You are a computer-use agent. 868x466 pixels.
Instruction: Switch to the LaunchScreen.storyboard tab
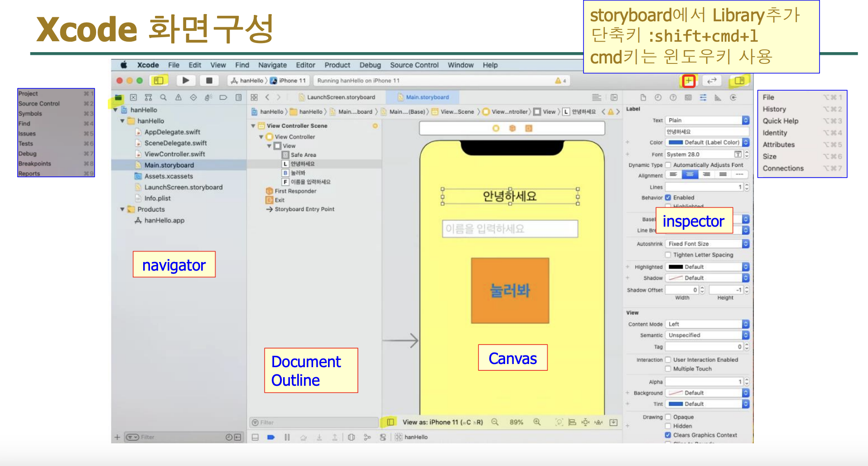[x=337, y=97]
